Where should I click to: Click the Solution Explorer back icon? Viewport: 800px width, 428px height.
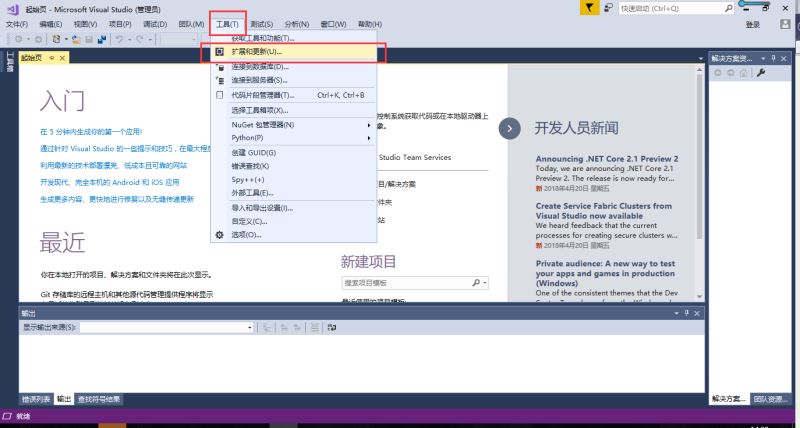[718, 73]
